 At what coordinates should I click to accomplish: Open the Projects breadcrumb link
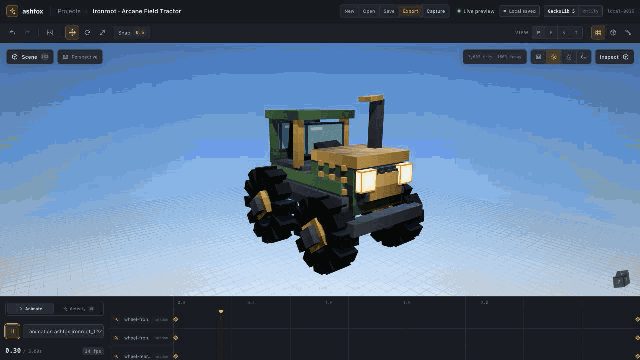[69, 11]
